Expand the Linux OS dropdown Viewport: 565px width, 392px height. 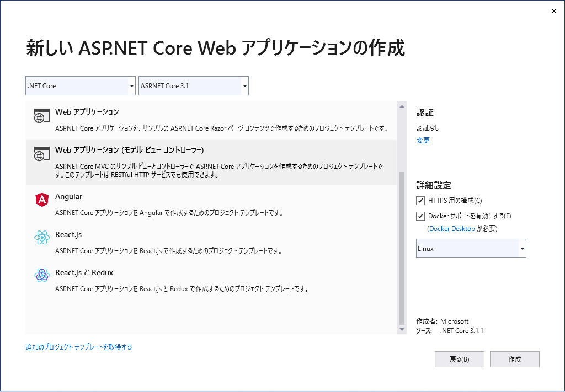pos(471,248)
